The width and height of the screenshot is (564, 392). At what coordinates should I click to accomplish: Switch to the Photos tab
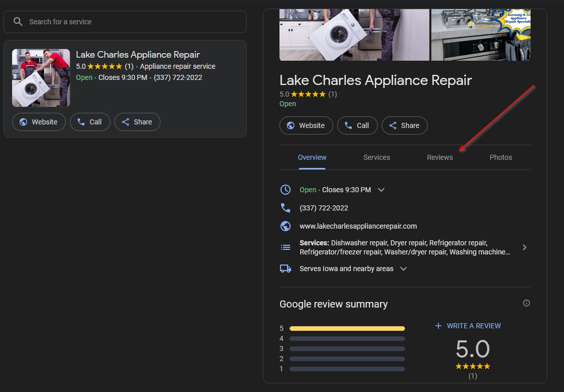[x=501, y=157]
